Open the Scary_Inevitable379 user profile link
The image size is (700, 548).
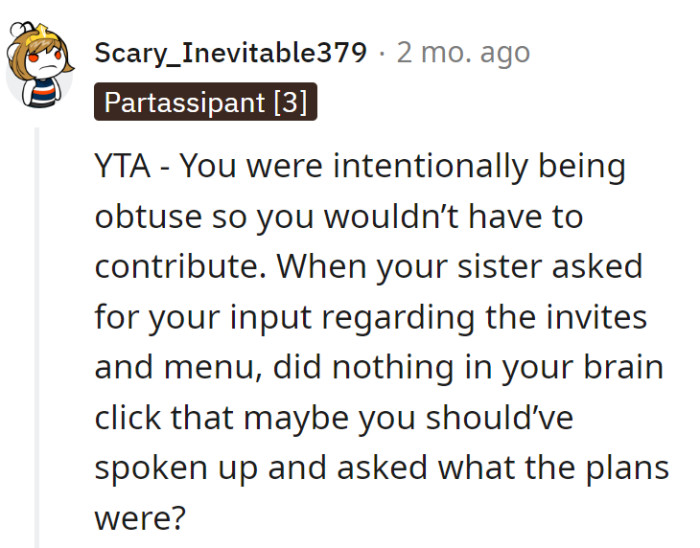tap(231, 53)
